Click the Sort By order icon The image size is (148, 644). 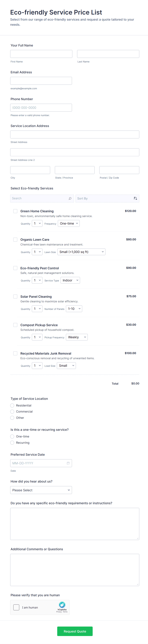pyautogui.click(x=135, y=199)
